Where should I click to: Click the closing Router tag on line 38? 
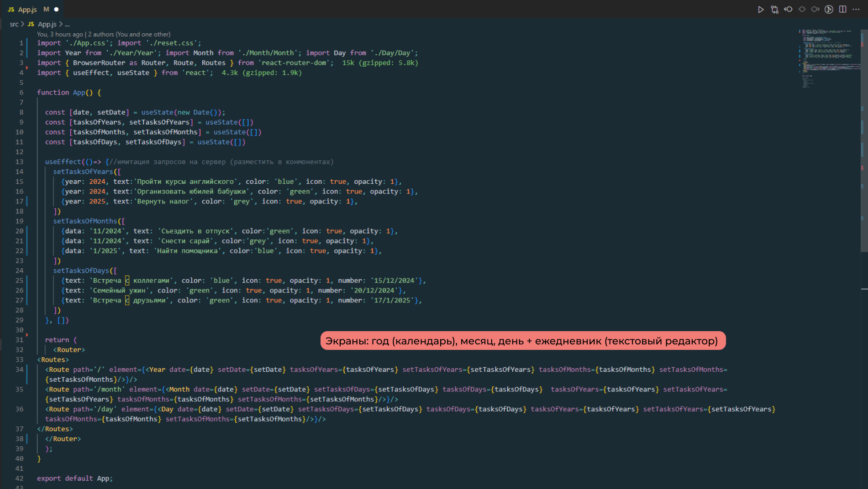(x=63, y=439)
